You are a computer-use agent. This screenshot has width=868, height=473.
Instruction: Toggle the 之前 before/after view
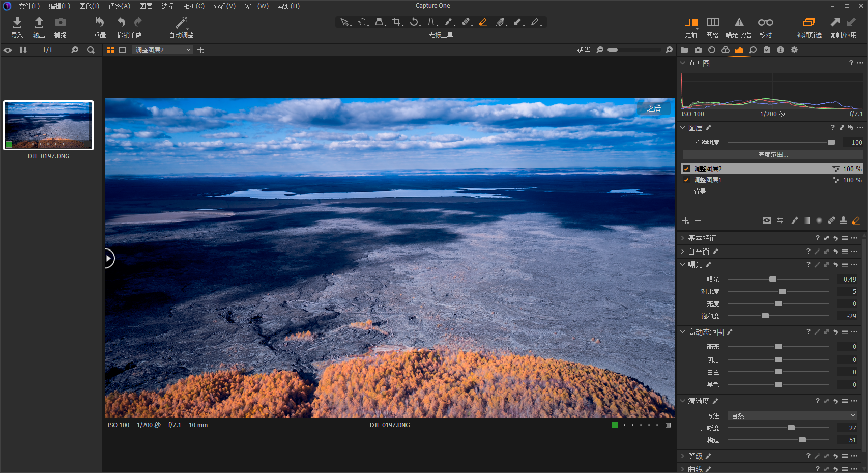[691, 22]
